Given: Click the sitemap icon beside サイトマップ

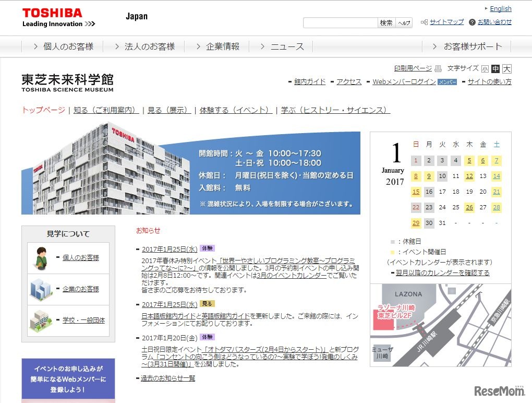Looking at the screenshot, I should (424, 22).
